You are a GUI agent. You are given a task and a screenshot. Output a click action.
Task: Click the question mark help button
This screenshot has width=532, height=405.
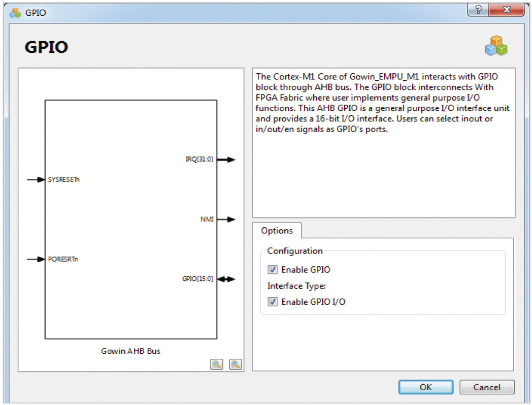[x=478, y=11]
